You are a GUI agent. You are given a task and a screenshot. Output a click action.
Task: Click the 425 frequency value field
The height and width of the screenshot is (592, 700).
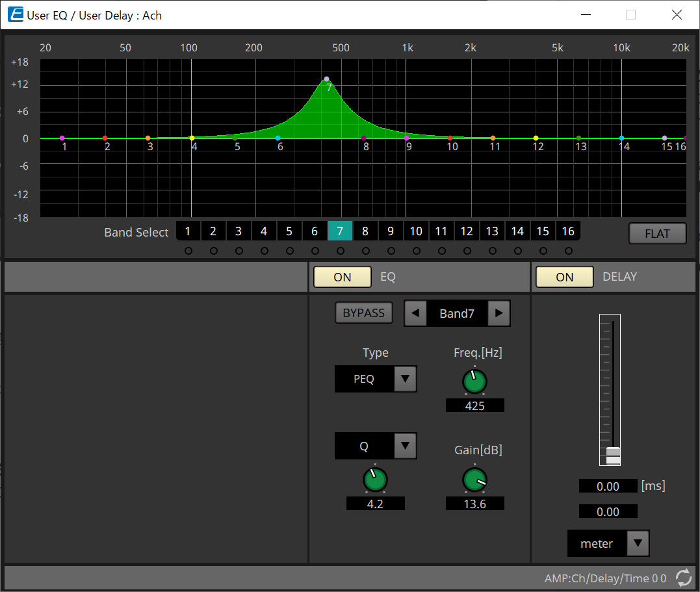tap(474, 406)
